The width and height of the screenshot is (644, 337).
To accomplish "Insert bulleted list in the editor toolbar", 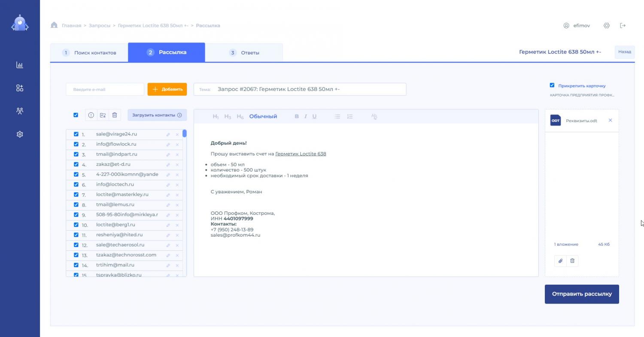I will point(337,117).
